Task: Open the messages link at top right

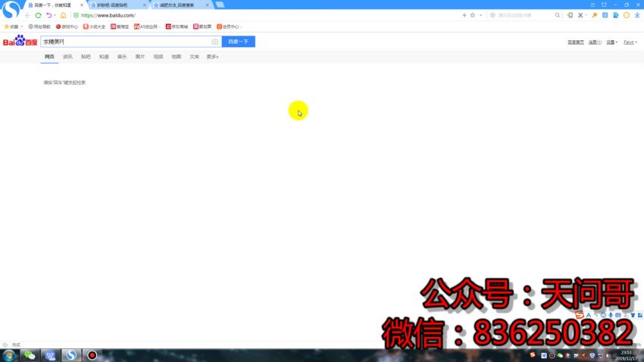Action: click(x=595, y=42)
